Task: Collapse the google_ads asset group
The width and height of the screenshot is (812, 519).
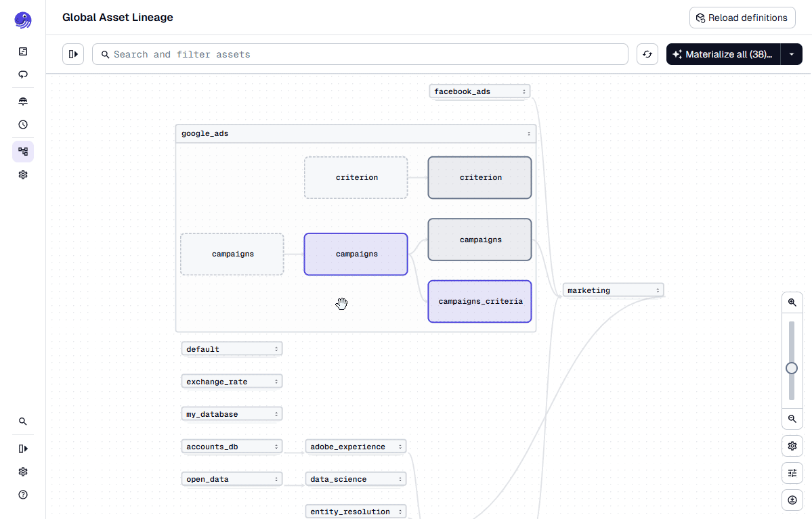Action: [x=529, y=134]
